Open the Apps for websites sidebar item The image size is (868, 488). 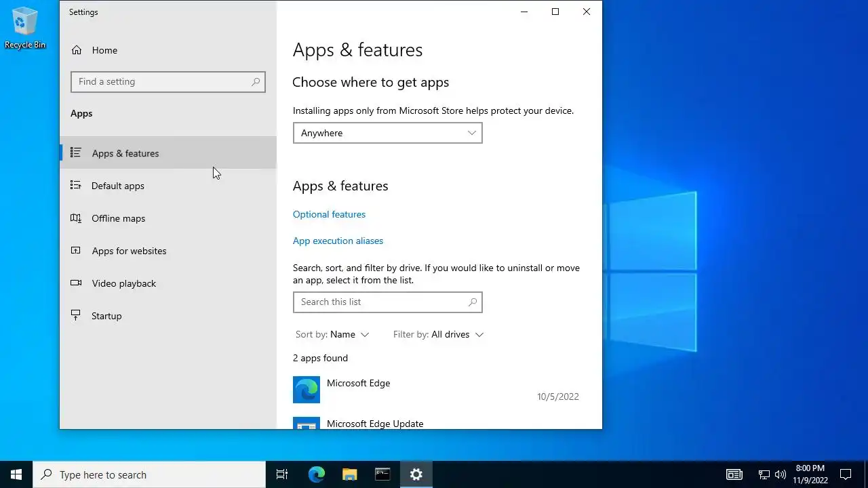tap(168, 251)
